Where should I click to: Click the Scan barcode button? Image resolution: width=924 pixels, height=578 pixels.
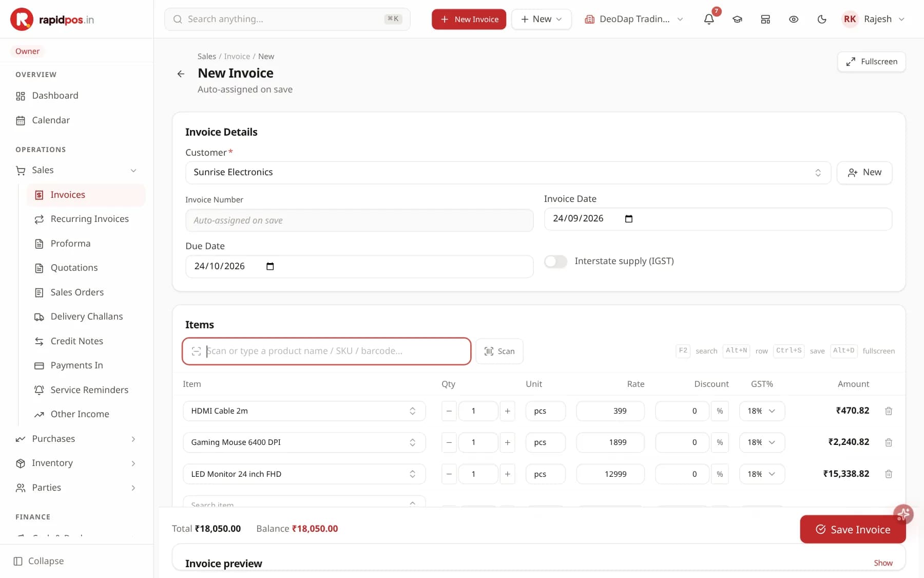[x=499, y=351]
